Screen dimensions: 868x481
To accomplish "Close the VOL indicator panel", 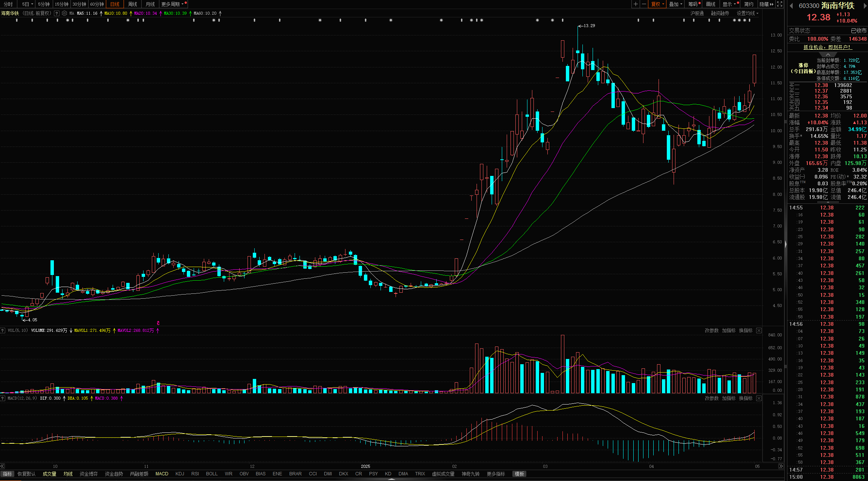I will tap(759, 330).
